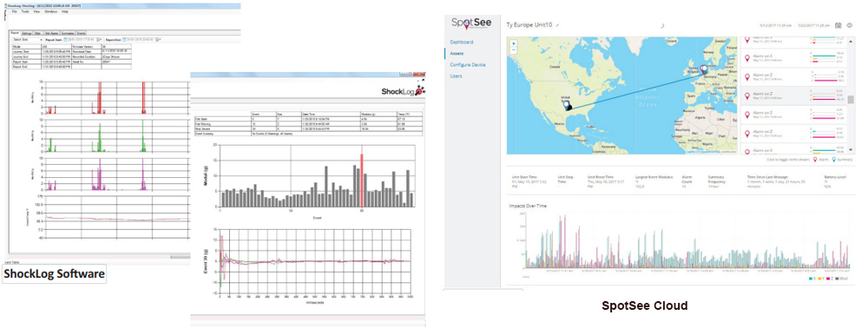Open the calendar date range picker
The height and width of the screenshot is (335, 868).
point(838,25)
